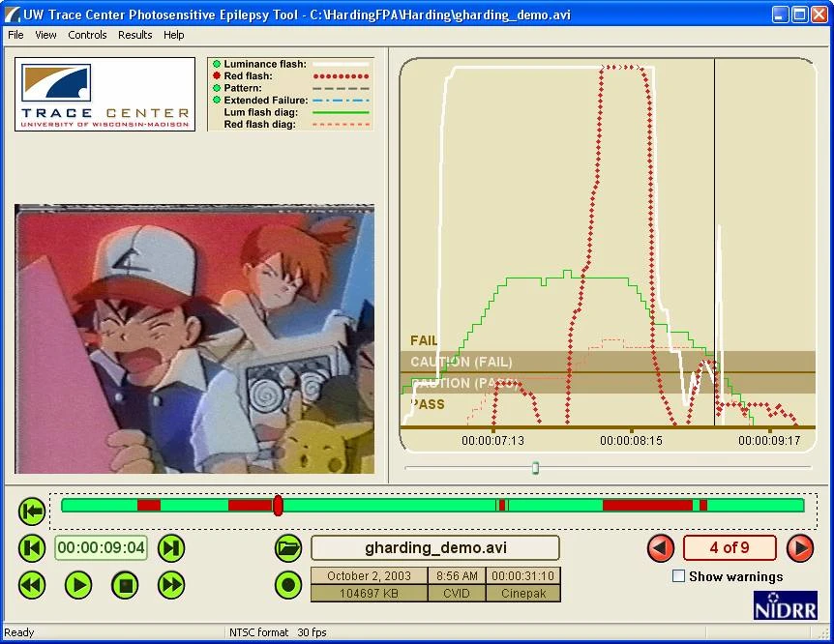The image size is (834, 644).
Task: Fast forward the video
Action: [x=171, y=585]
